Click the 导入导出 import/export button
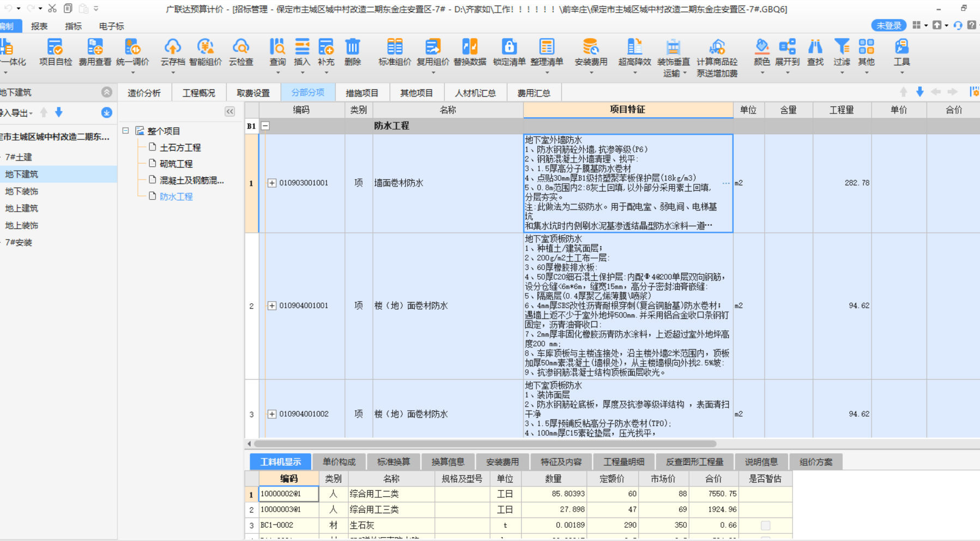The image size is (980, 541). [16, 113]
